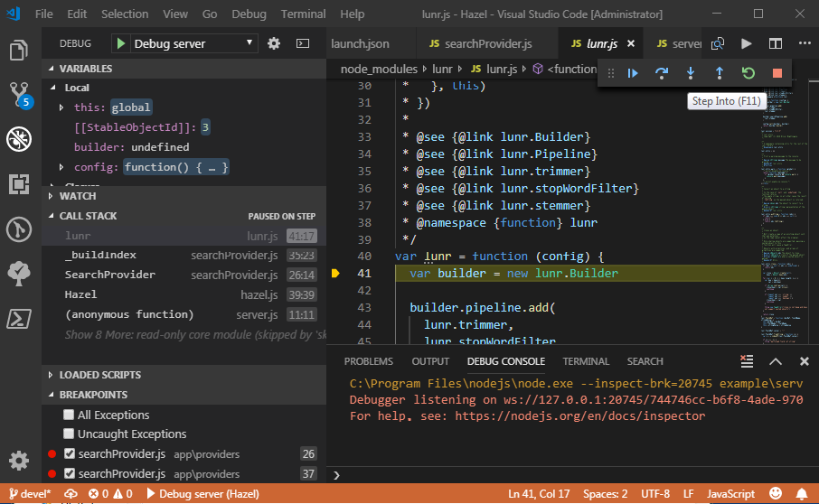Split the editor to the right
The height and width of the screenshot is (504, 819).
click(x=776, y=44)
